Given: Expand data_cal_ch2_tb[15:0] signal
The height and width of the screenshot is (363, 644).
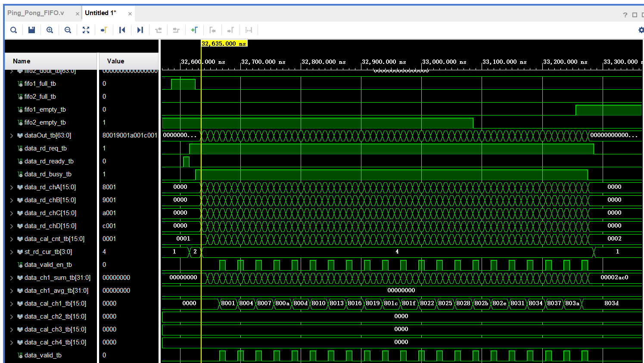Looking at the screenshot, I should (x=12, y=316).
